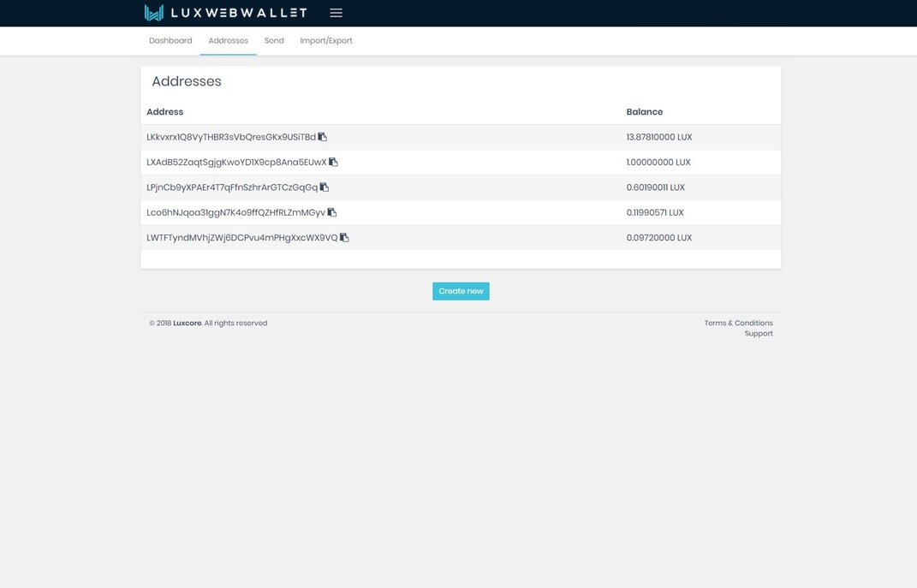917x588 pixels.
Task: Open the Terms & Conditions link
Action: pos(738,323)
